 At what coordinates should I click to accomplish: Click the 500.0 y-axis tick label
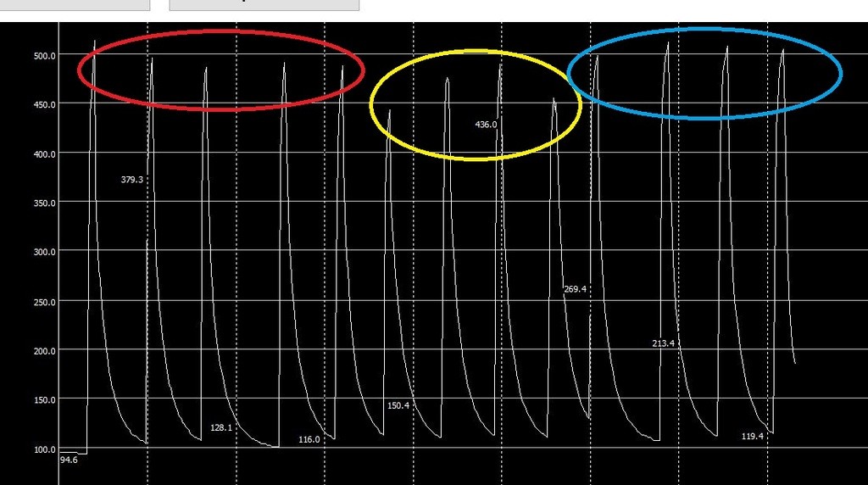click(x=44, y=56)
